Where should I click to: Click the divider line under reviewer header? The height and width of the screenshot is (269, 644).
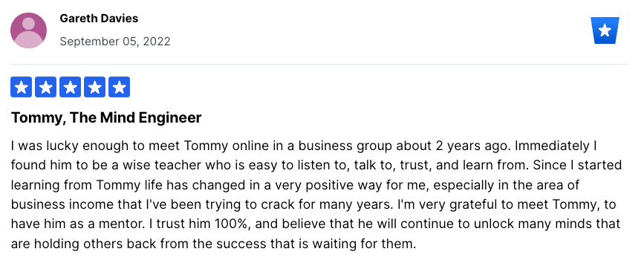(319, 64)
